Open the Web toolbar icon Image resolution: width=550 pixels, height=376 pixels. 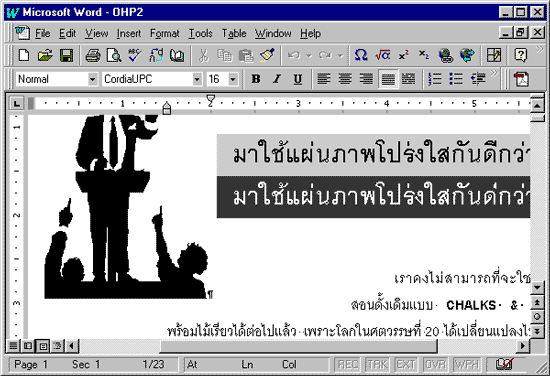point(467,55)
